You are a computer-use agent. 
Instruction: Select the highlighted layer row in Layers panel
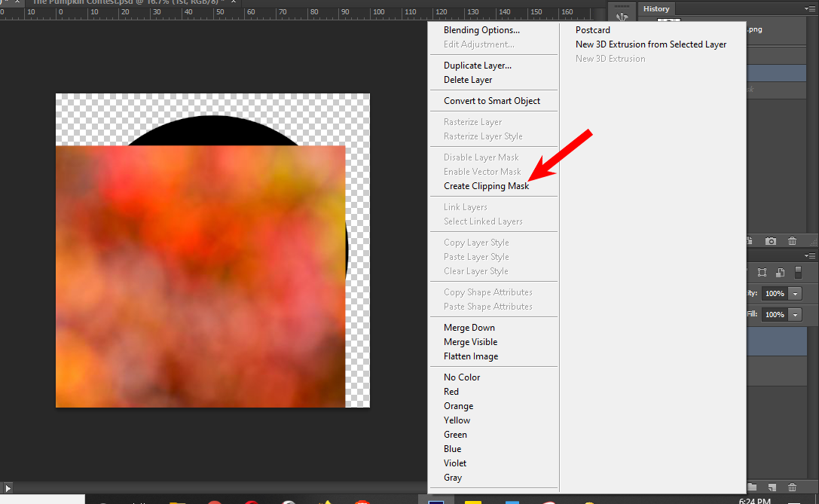776,341
